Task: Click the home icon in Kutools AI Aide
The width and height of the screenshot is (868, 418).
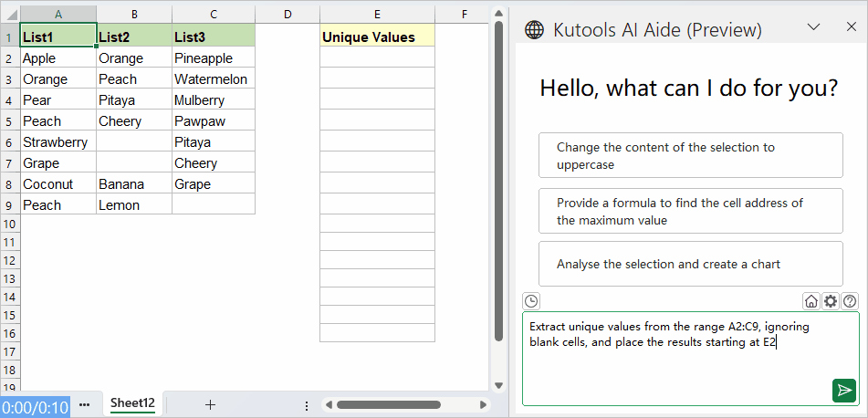Action: (810, 301)
